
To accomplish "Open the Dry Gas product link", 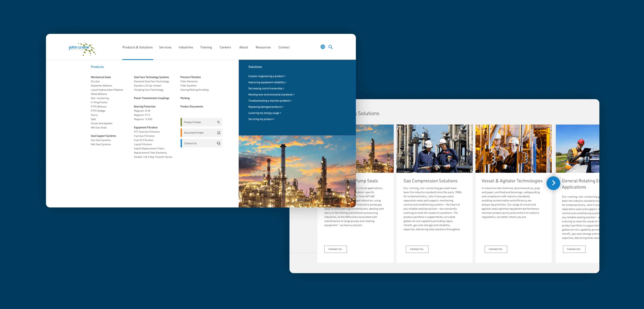I will pos(95,81).
